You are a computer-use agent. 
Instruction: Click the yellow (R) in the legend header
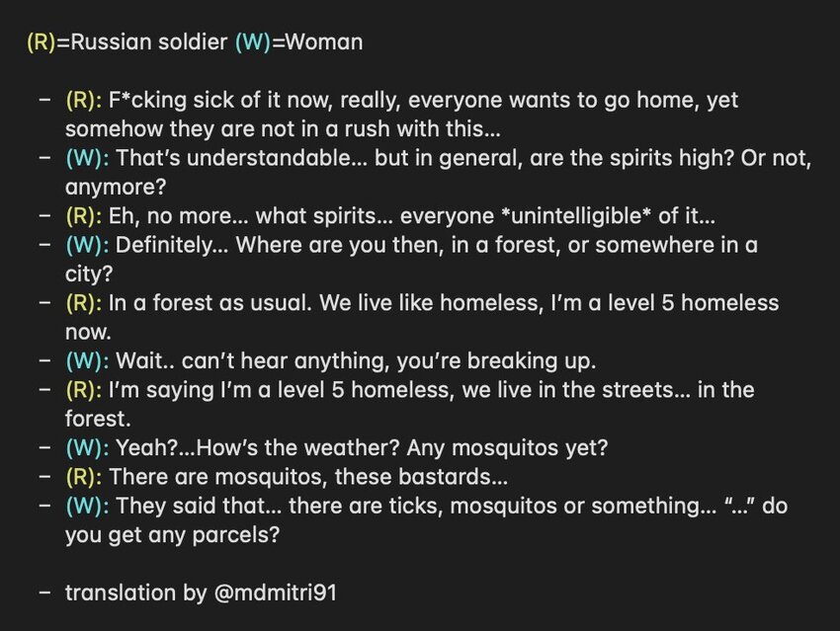click(x=42, y=42)
